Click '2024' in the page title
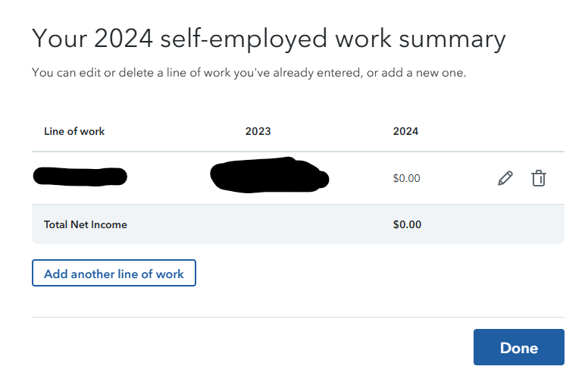 click(x=124, y=38)
